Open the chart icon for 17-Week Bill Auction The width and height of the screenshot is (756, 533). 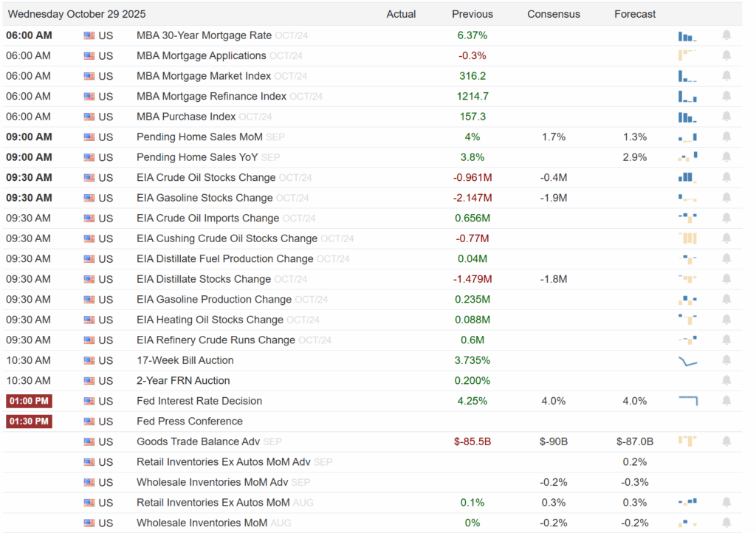click(687, 360)
